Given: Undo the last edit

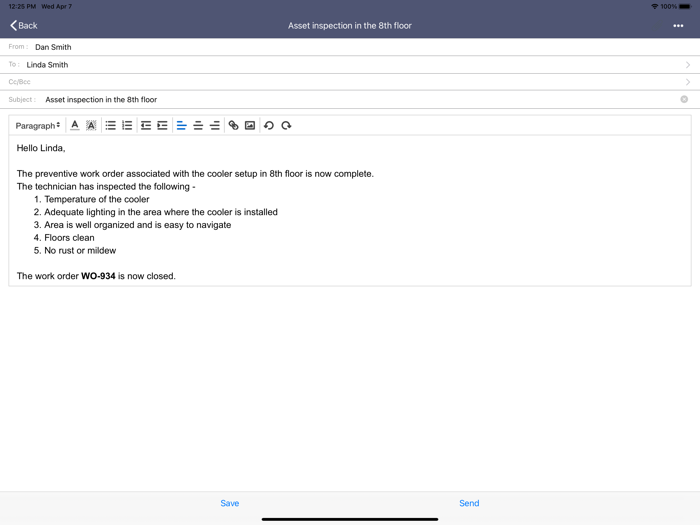Looking at the screenshot, I should click(x=269, y=125).
